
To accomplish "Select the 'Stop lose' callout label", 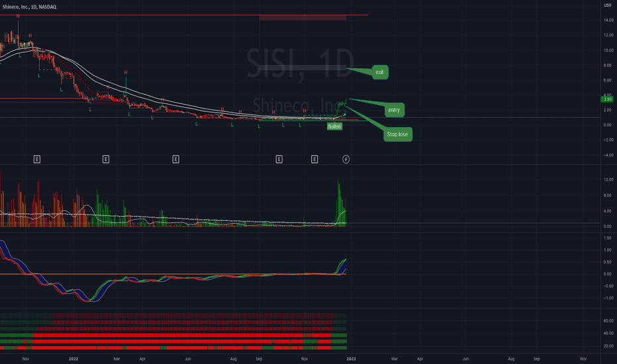I will [397, 134].
